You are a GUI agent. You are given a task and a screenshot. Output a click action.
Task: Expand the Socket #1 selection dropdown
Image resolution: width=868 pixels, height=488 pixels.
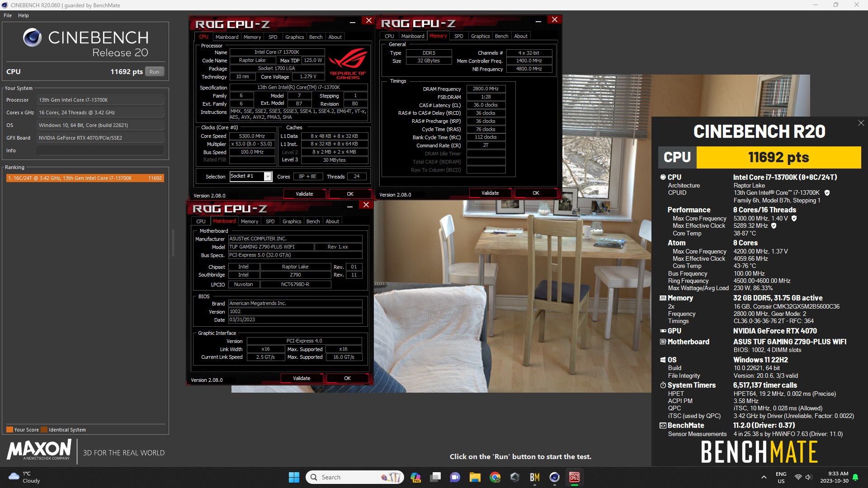click(268, 176)
